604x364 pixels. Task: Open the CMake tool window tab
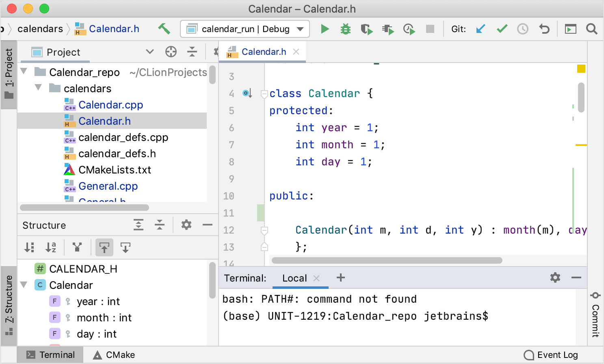[114, 355]
